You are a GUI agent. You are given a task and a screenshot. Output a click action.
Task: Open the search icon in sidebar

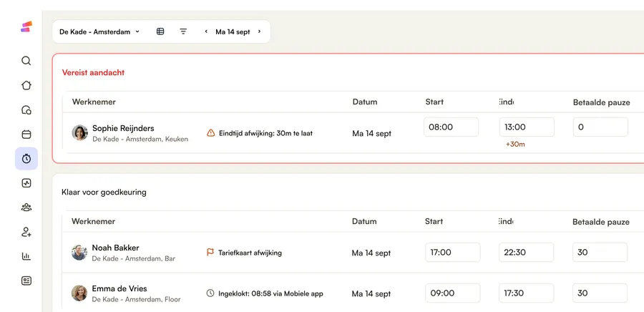(x=26, y=61)
